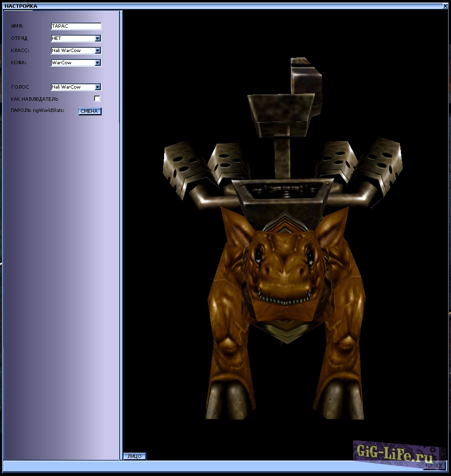Click the НАСТРОЙКА title bar

click(224, 6)
